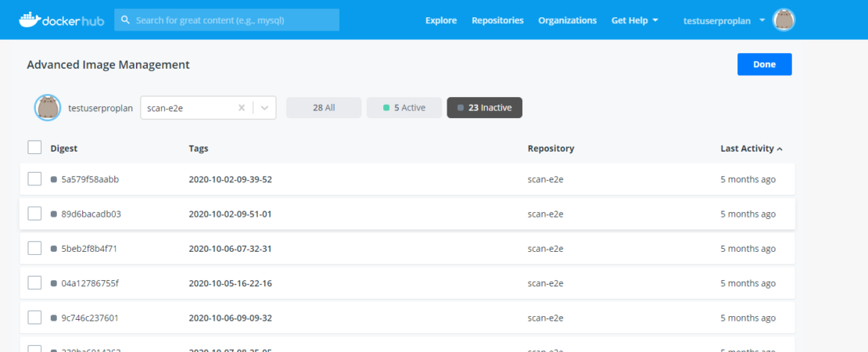The height and width of the screenshot is (352, 868).
Task: Open the Repositories page
Action: click(x=497, y=20)
